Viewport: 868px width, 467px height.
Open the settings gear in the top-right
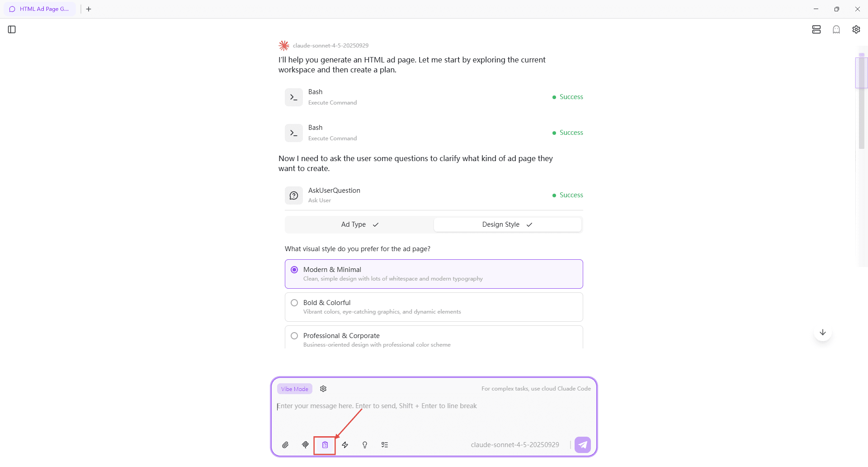(857, 29)
